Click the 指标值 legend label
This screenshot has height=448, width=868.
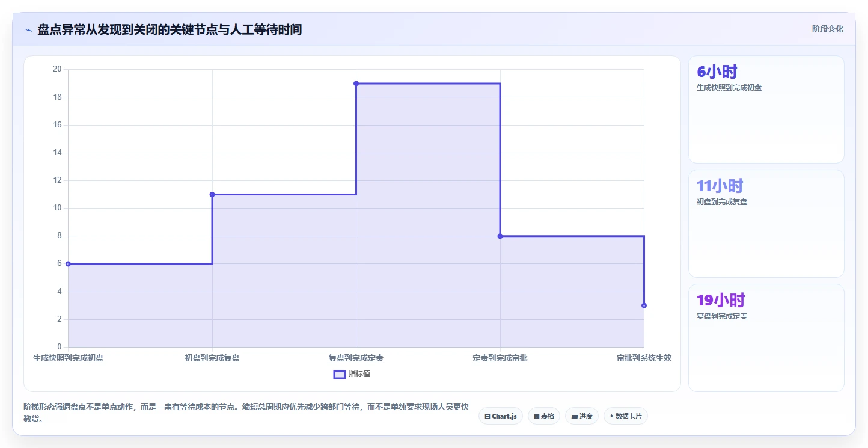click(359, 374)
